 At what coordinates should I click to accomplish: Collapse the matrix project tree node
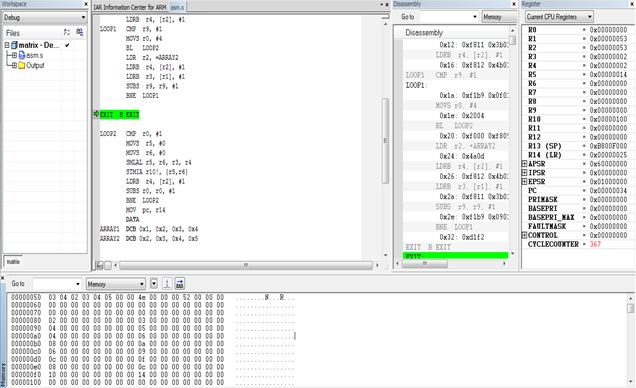point(6,45)
